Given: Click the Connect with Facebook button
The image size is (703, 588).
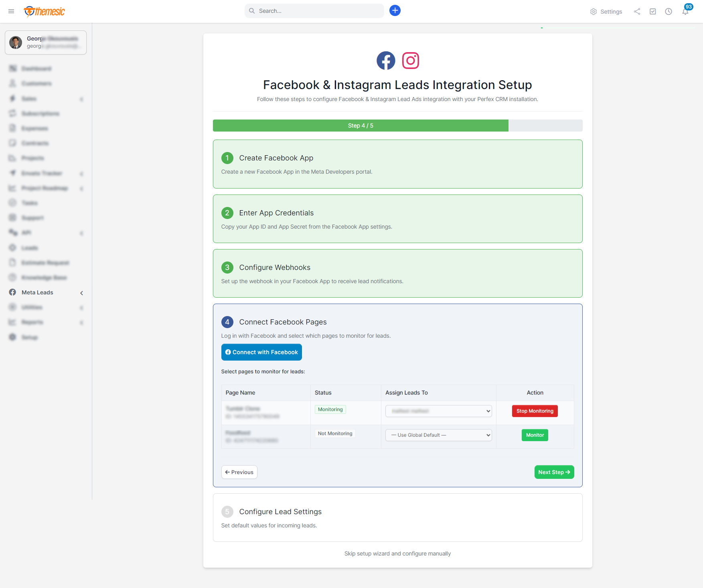Looking at the screenshot, I should click(261, 352).
